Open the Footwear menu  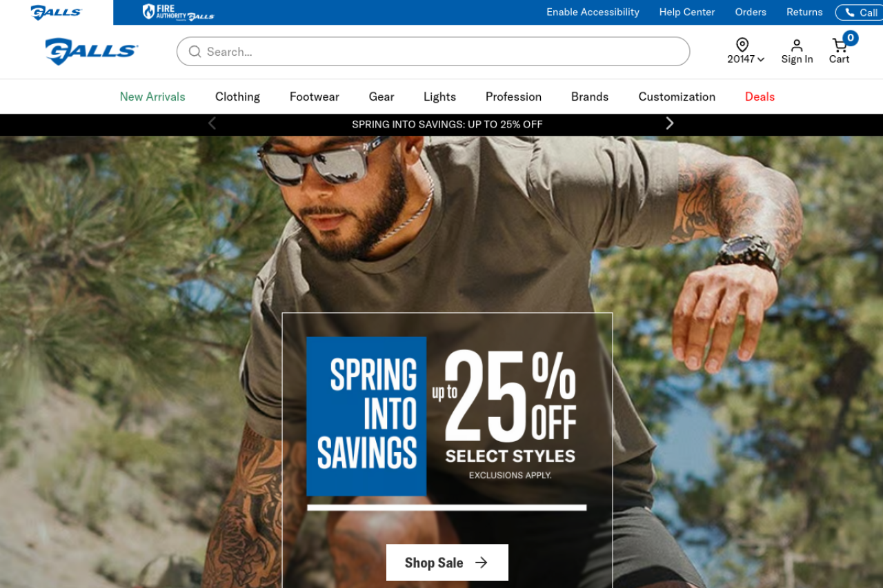click(x=315, y=97)
